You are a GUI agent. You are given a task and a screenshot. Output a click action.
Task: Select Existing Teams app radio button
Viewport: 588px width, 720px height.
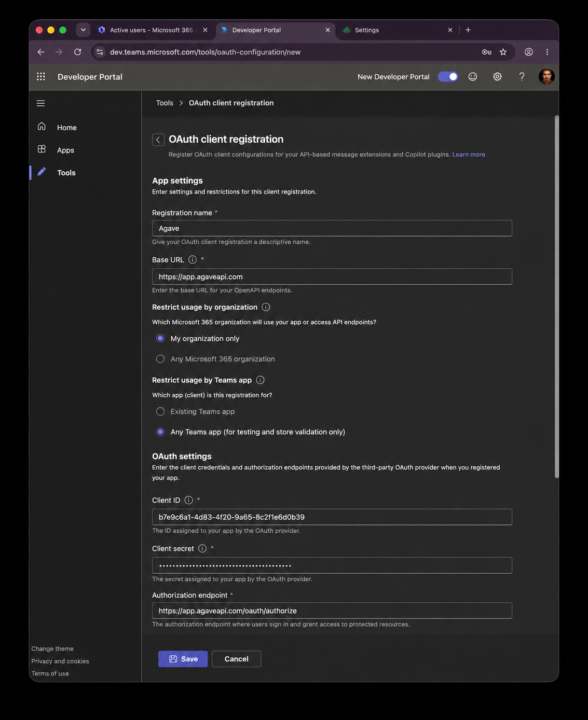pyautogui.click(x=160, y=411)
